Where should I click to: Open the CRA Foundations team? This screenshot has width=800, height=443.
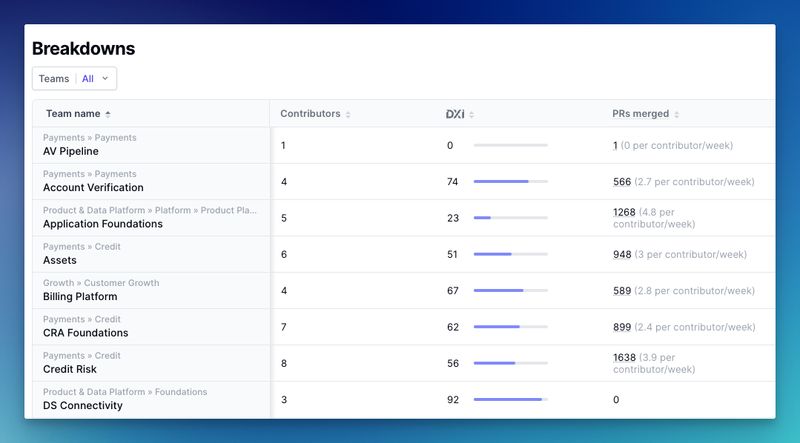point(85,333)
